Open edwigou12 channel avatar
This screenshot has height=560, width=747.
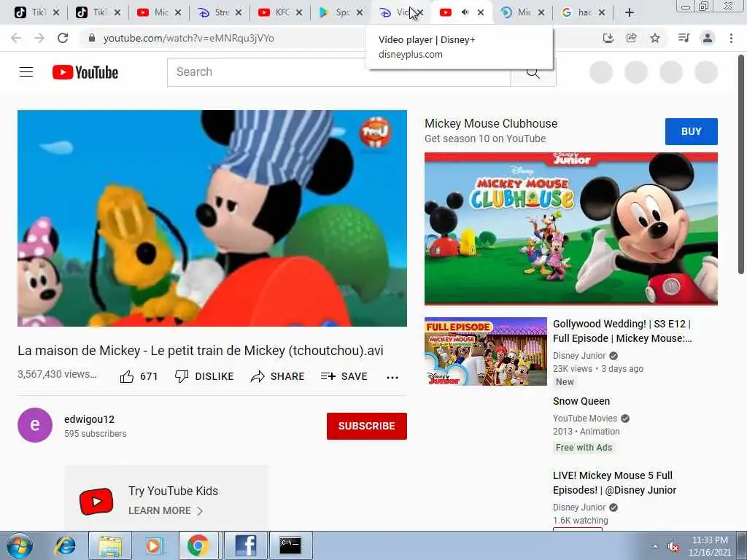(x=35, y=425)
